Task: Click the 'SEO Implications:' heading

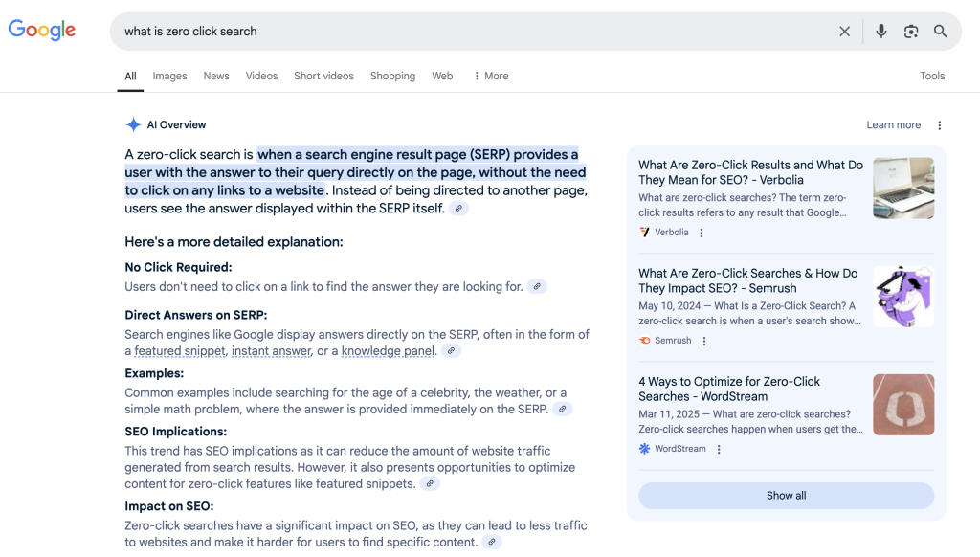Action: tap(176, 432)
